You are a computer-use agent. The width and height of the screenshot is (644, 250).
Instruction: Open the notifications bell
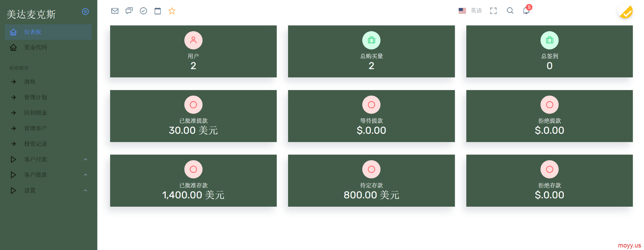(x=526, y=11)
